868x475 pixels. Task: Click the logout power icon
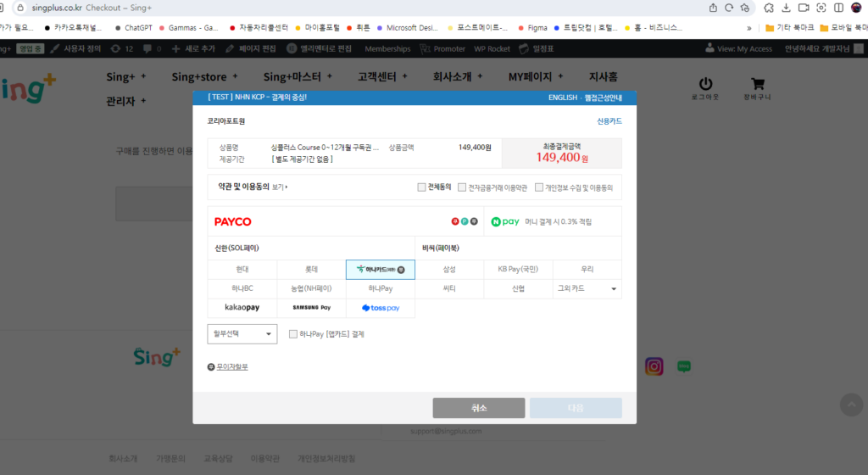705,84
